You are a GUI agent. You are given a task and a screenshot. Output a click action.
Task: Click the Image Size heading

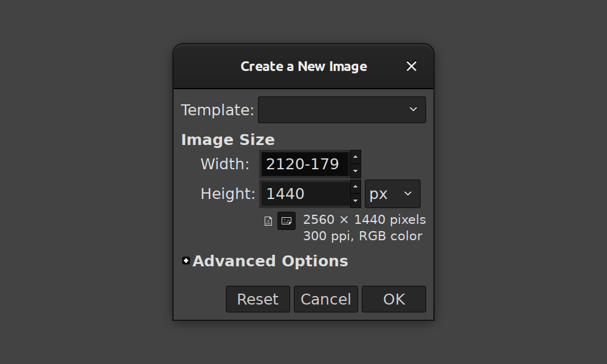[228, 140]
